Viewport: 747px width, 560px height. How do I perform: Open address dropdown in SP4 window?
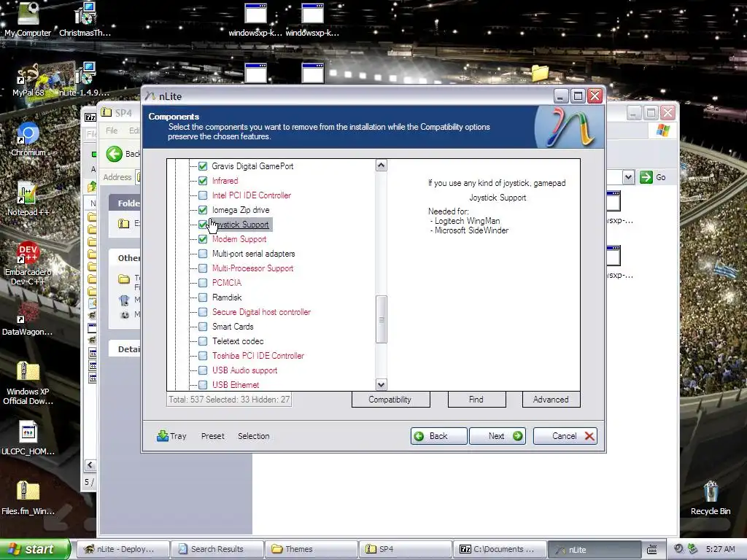coord(628,177)
